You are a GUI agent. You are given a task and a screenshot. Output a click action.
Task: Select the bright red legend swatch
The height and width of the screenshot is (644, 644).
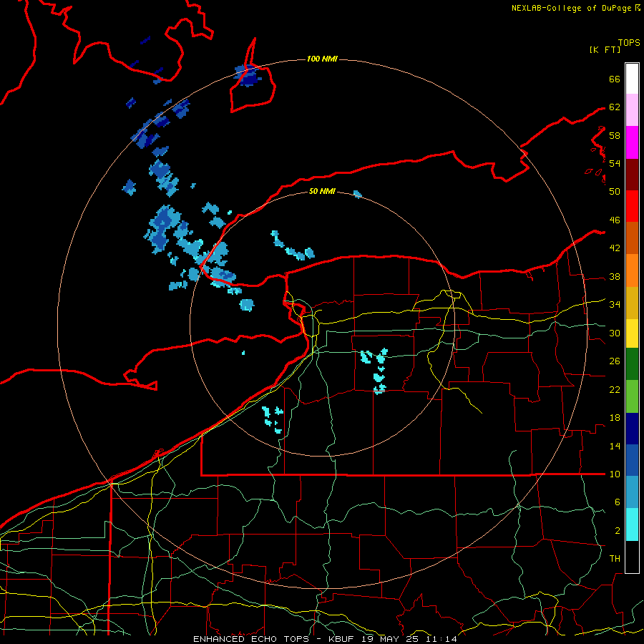click(x=632, y=206)
